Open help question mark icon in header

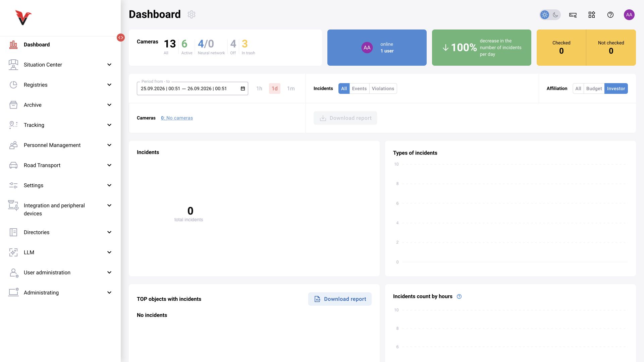610,15
